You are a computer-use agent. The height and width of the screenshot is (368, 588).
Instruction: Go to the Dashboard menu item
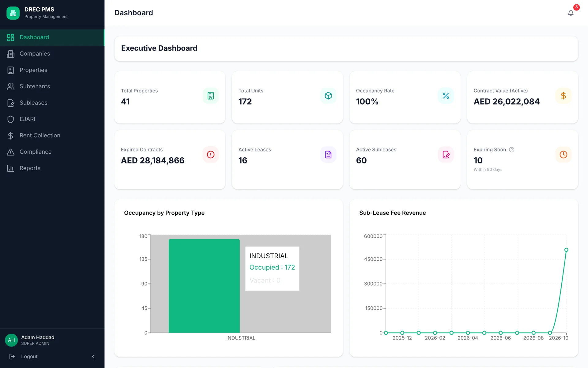click(52, 37)
